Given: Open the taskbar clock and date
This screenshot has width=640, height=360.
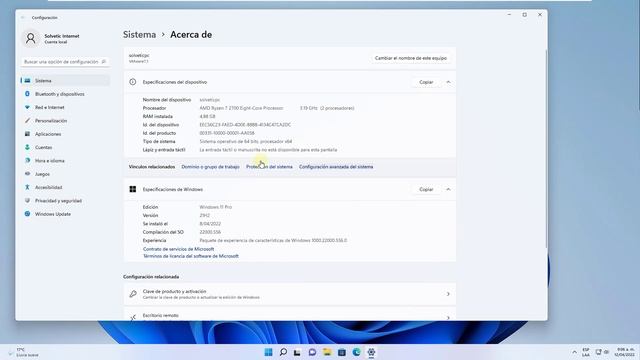Looking at the screenshot, I should click(624, 352).
